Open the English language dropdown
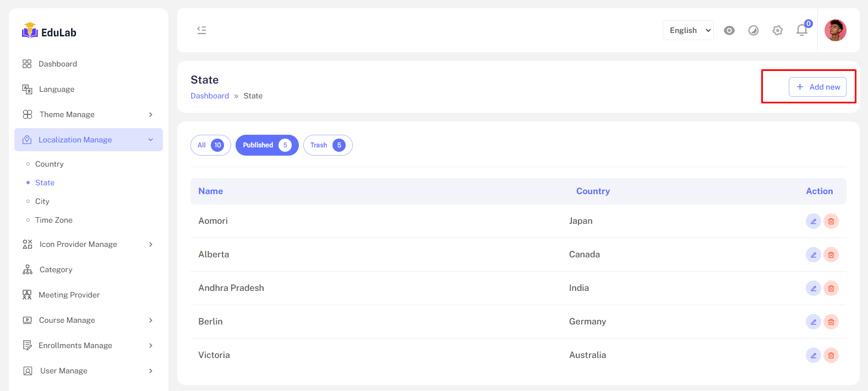This screenshot has height=391, width=868. point(688,30)
